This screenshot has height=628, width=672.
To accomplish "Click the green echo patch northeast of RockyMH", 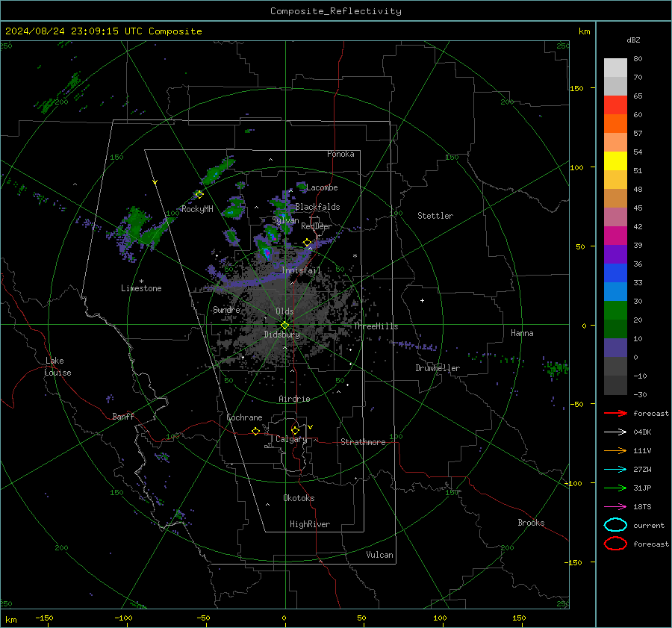I will [x=219, y=171].
